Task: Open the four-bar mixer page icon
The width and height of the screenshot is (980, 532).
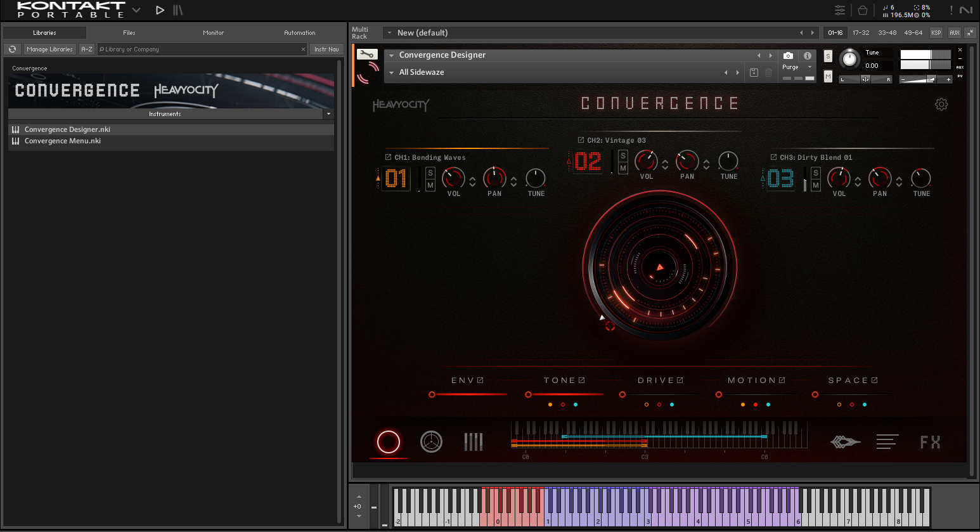Action: (473, 442)
